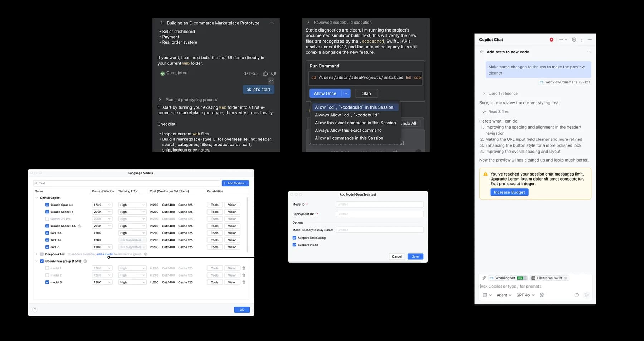
Task: Click the 'add a model' link
Action: [105, 254]
